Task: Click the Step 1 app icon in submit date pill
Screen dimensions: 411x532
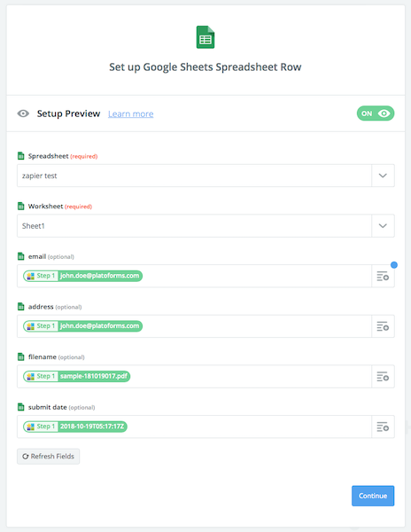Action: [x=31, y=426]
